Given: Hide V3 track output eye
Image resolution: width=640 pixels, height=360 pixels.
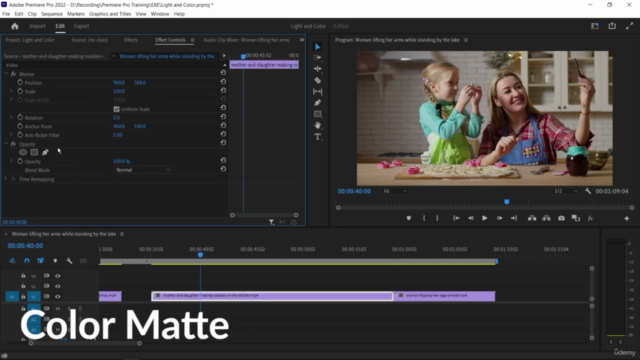Looking at the screenshot, I should [x=58, y=276].
